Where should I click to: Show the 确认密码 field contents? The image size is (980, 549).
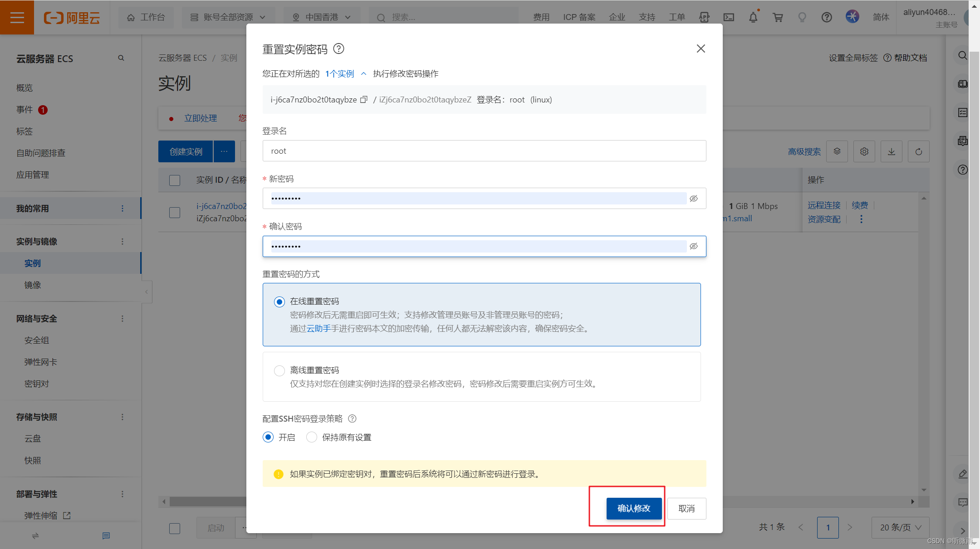click(x=694, y=246)
